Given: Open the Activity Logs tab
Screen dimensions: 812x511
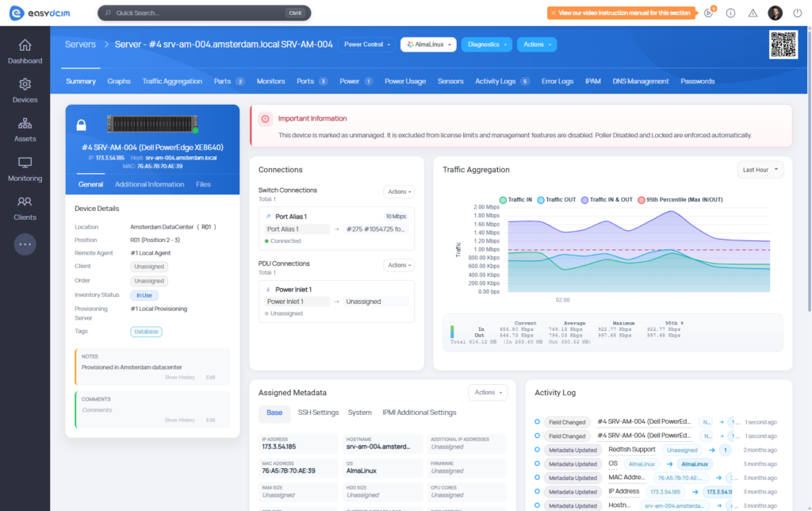Looking at the screenshot, I should pos(502,82).
